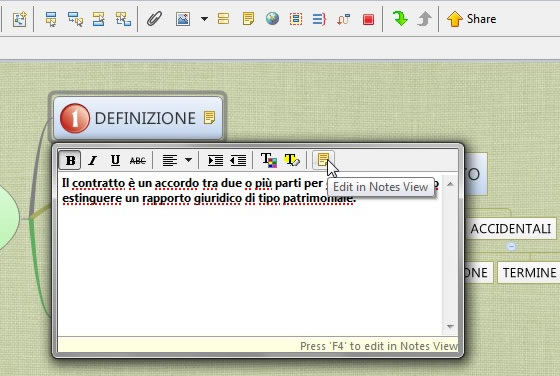Choose the text font color icon
This screenshot has width=560, height=376.
[269, 160]
